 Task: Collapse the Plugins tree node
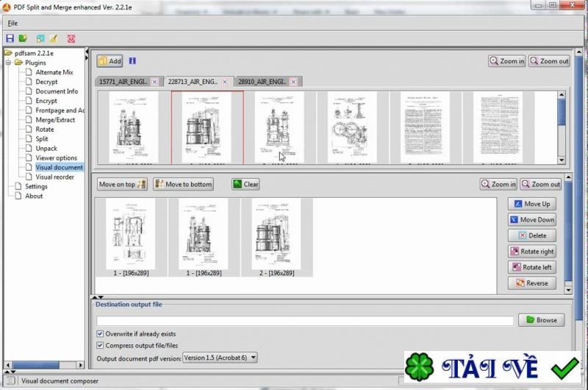8,63
